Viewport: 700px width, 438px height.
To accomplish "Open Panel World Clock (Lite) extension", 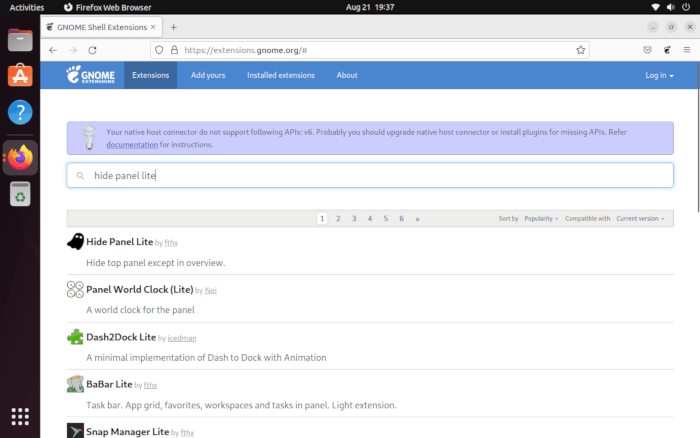I will click(140, 289).
